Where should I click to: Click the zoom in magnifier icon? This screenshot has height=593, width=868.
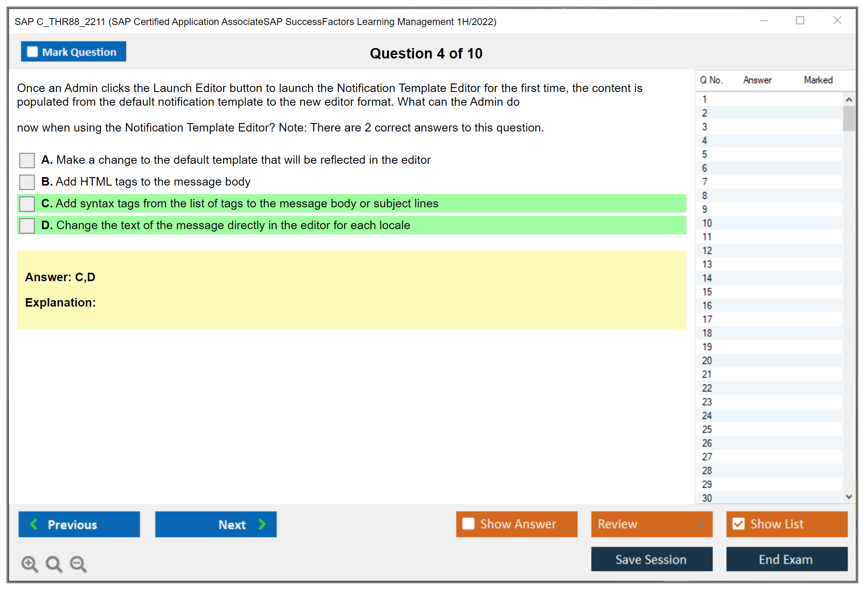point(29,564)
